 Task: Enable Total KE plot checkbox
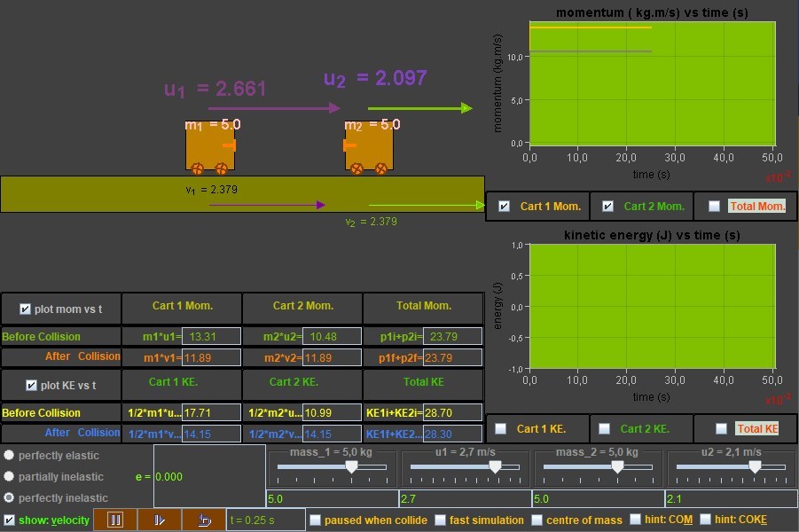(722, 428)
